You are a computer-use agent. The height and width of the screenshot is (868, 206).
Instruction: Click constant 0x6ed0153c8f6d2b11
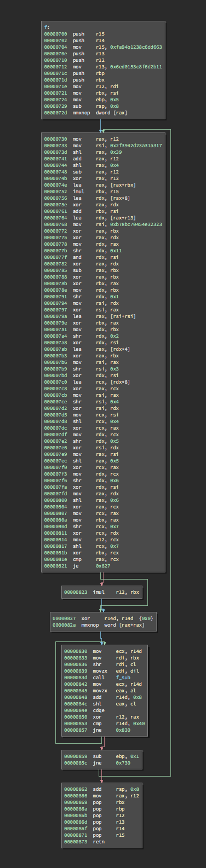pos(136,67)
